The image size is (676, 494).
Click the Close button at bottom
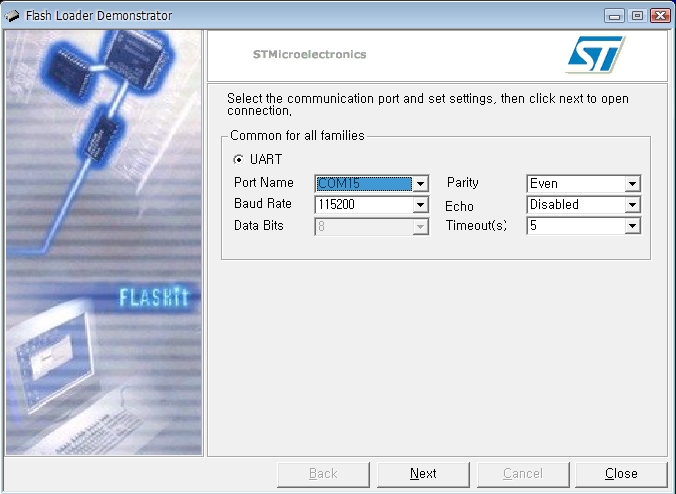(x=621, y=474)
